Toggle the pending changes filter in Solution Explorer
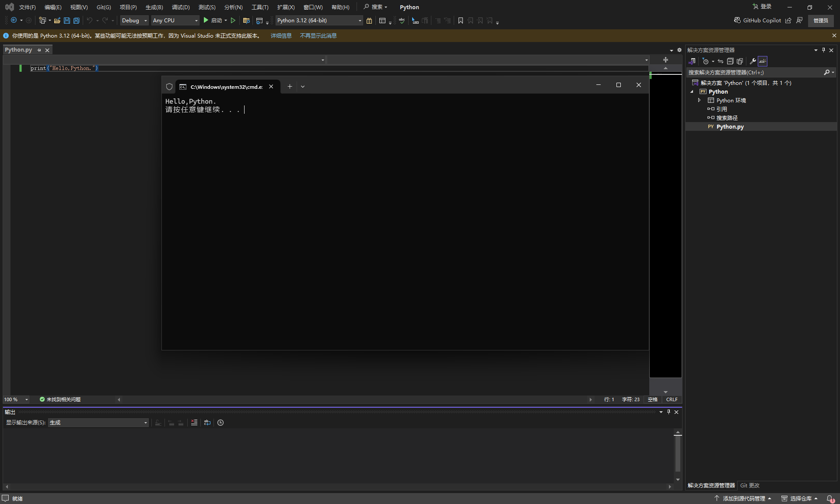Screen dimensions: 840x504 point(706,61)
